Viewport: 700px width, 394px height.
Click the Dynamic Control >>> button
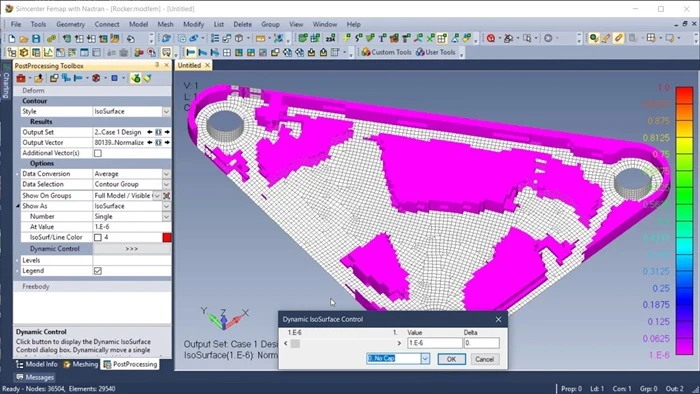click(131, 249)
